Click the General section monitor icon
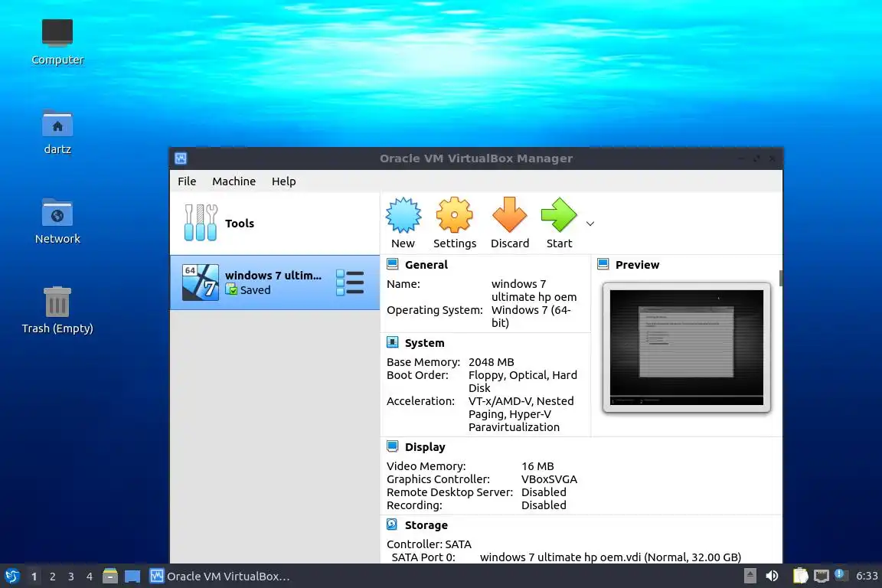This screenshot has width=882, height=588. (x=393, y=264)
